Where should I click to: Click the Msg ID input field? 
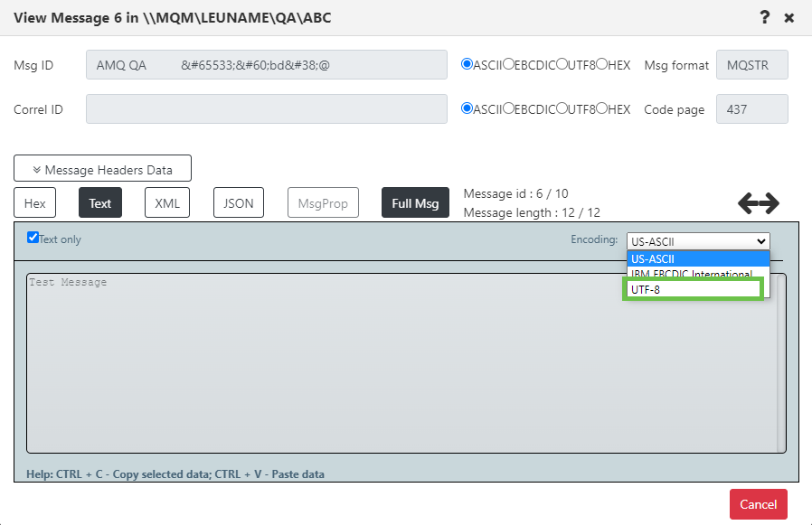tap(267, 65)
